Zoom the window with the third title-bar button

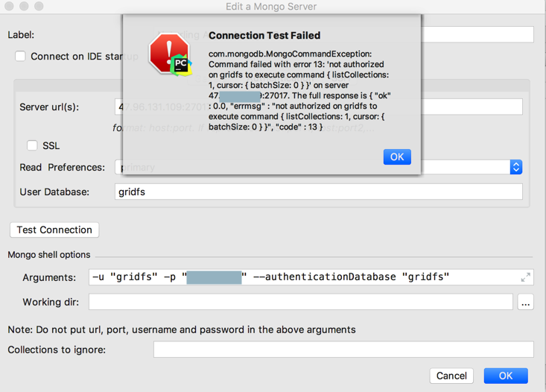pos(37,7)
